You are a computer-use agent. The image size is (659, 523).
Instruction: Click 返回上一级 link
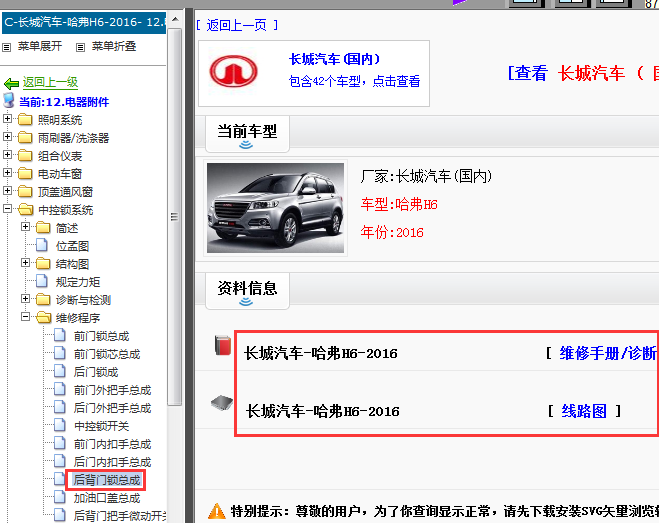[50, 82]
